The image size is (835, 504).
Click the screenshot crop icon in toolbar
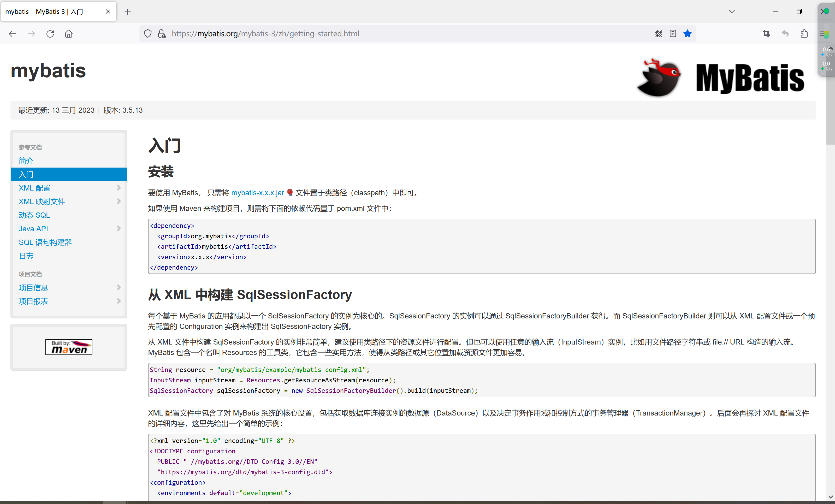point(766,34)
